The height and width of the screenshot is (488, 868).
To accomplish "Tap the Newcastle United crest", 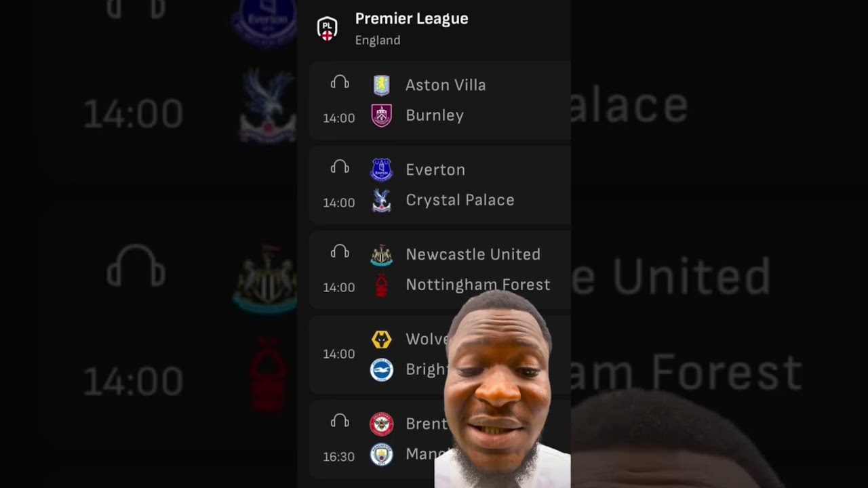I will pyautogui.click(x=382, y=254).
